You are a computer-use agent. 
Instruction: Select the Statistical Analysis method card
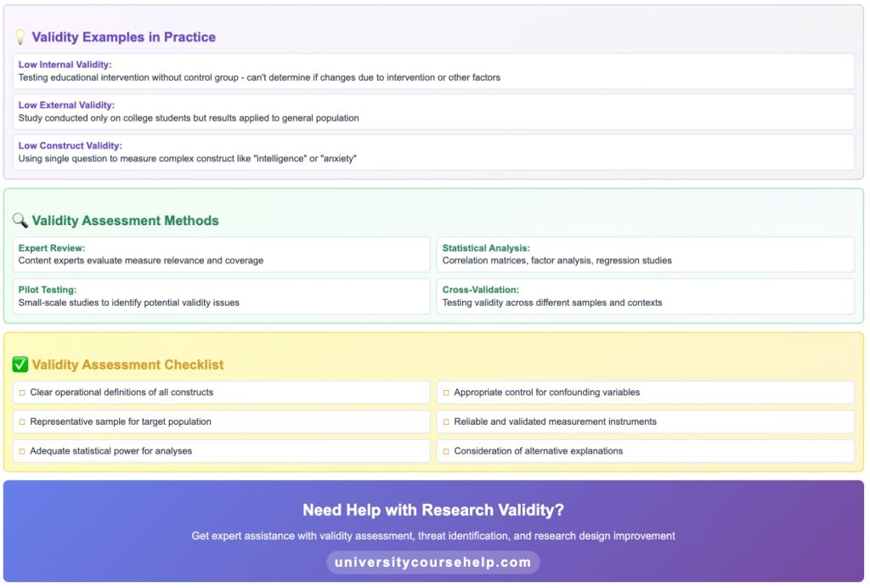point(645,254)
